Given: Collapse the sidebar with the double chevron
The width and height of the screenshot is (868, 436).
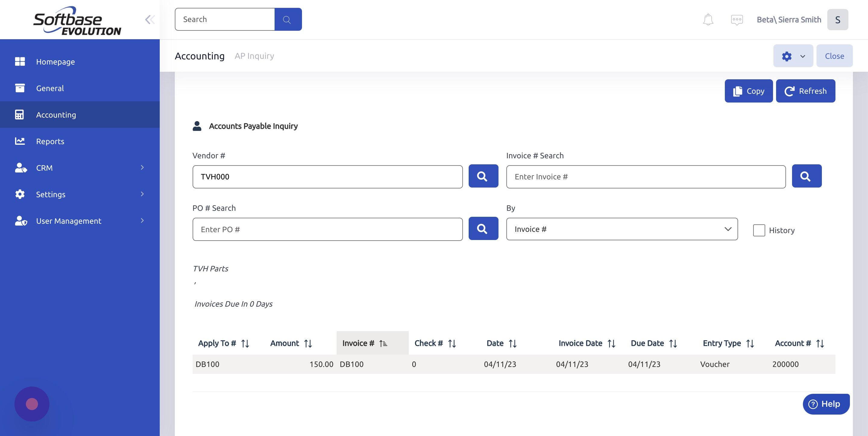Looking at the screenshot, I should coord(149,19).
